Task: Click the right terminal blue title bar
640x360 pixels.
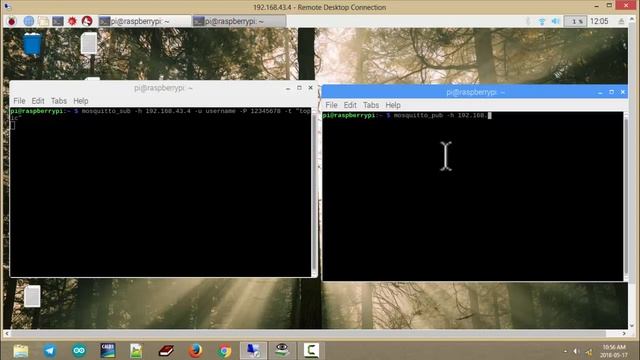Action: pos(475,92)
